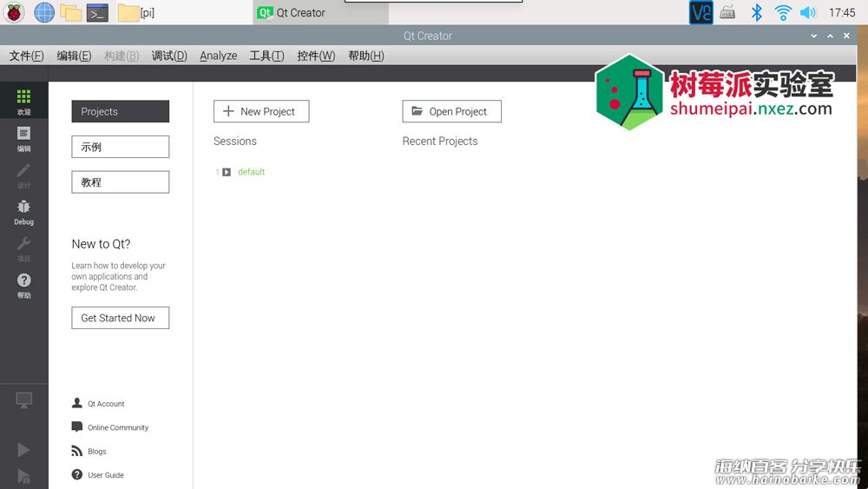Switch to the Help question-mark mode
Viewport: 868px width, 489px height.
coord(23,285)
